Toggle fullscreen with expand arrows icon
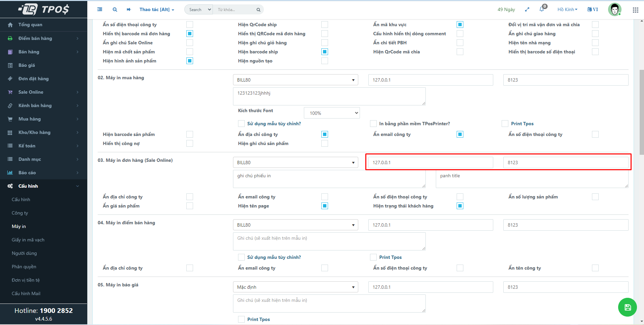Image resolution: width=644 pixels, height=325 pixels. point(527,9)
